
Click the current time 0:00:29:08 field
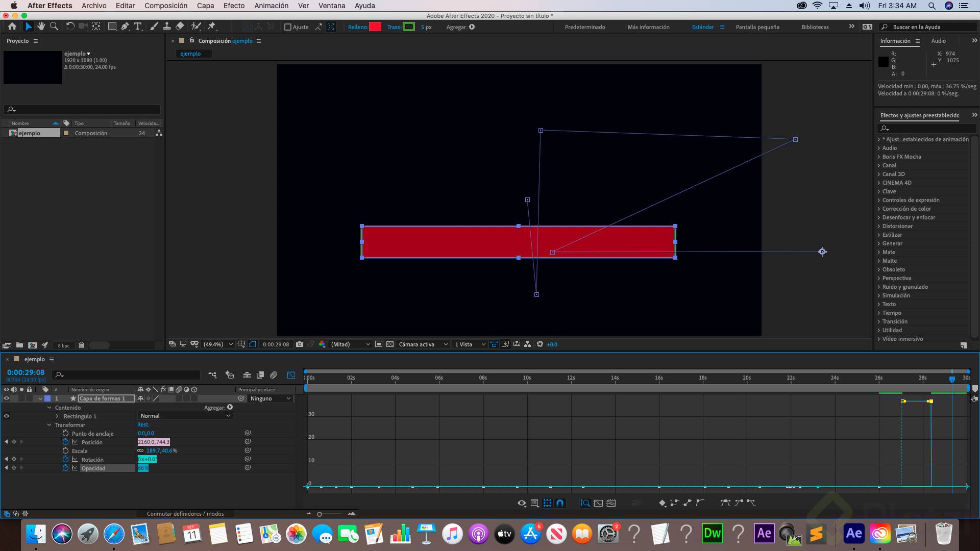click(26, 372)
